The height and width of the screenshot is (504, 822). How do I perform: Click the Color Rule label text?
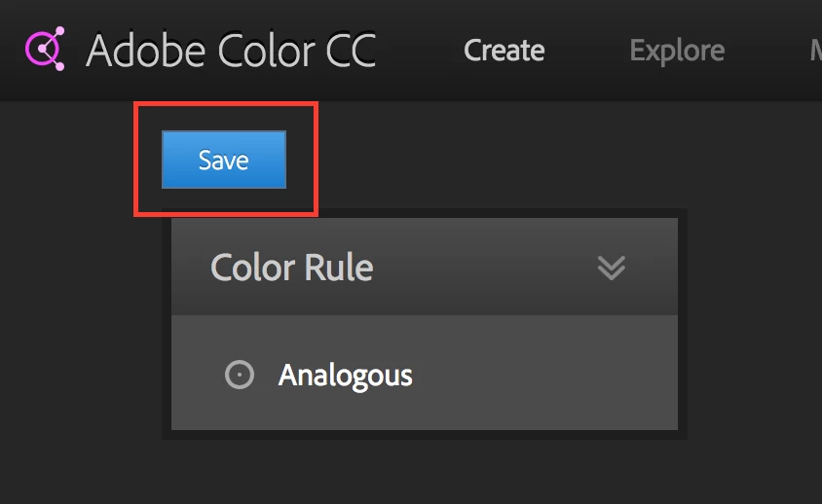pos(291,268)
